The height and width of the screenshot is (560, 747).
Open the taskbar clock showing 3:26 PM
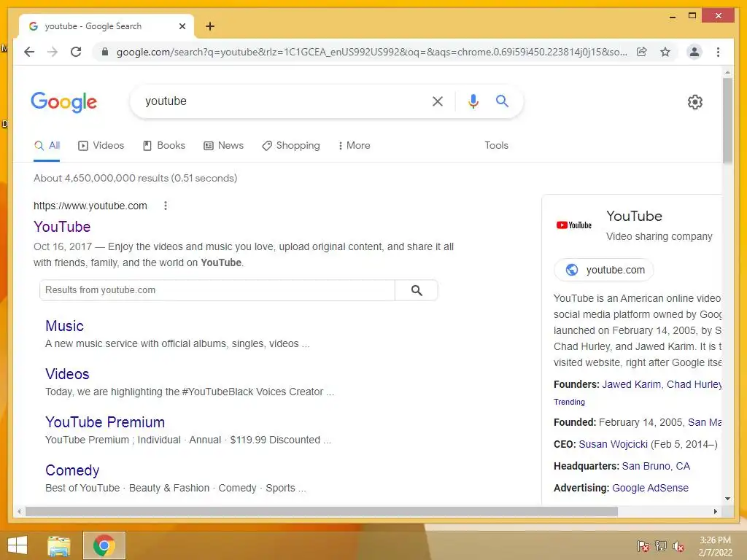(x=715, y=546)
